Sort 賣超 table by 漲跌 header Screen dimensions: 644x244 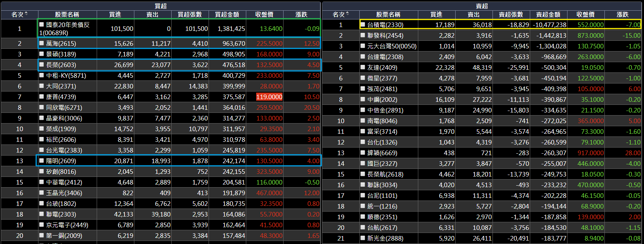[x=623, y=14]
